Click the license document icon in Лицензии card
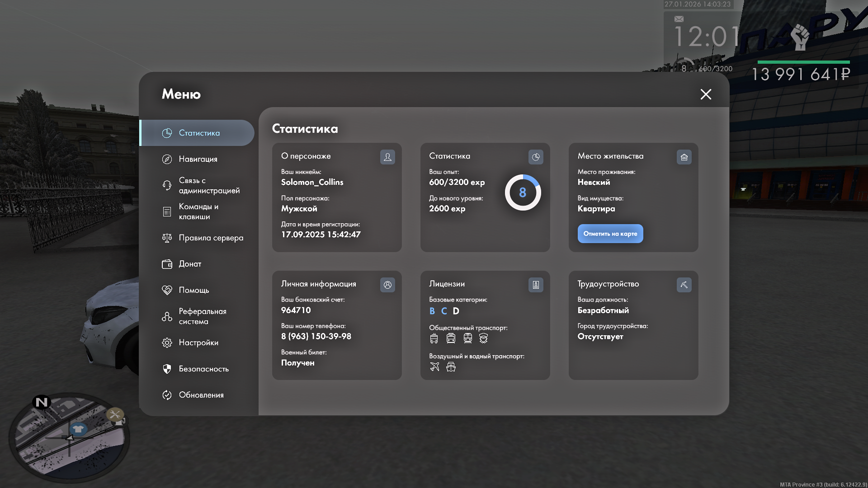This screenshot has height=488, width=868. [536, 285]
